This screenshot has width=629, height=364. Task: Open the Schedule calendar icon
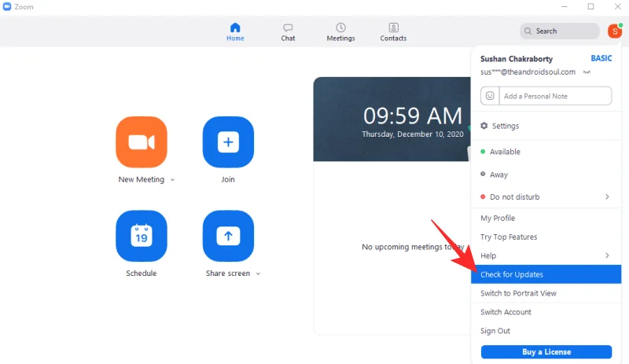[142, 236]
